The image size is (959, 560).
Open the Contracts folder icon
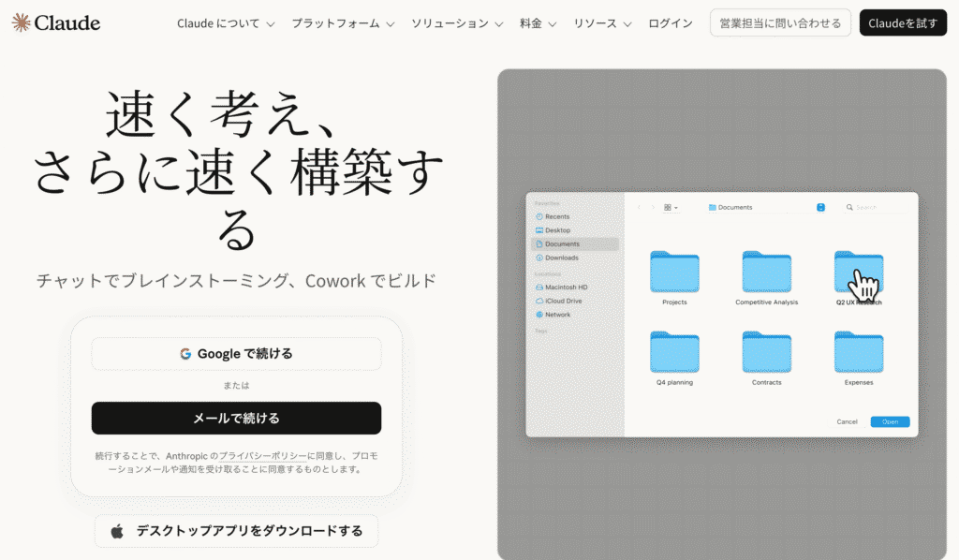click(x=766, y=352)
